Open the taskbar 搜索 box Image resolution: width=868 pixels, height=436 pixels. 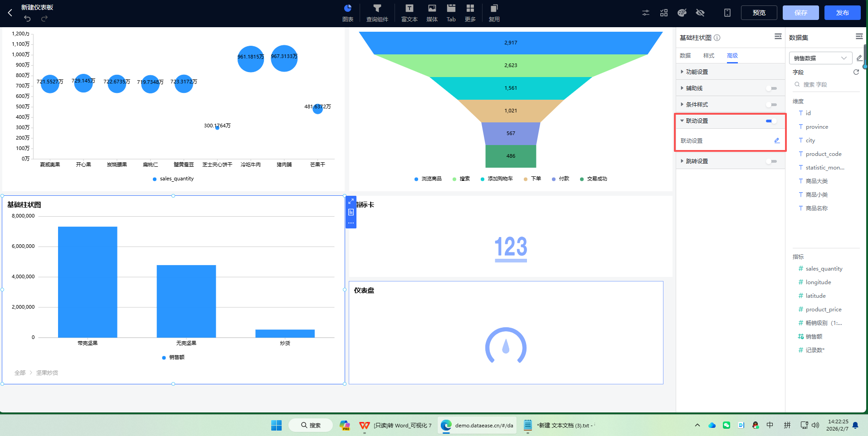pyautogui.click(x=311, y=425)
